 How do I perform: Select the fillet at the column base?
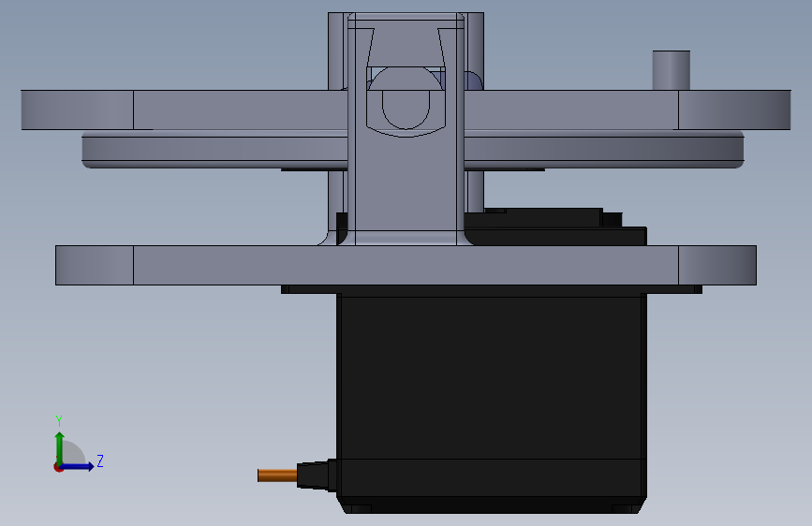coord(406,238)
